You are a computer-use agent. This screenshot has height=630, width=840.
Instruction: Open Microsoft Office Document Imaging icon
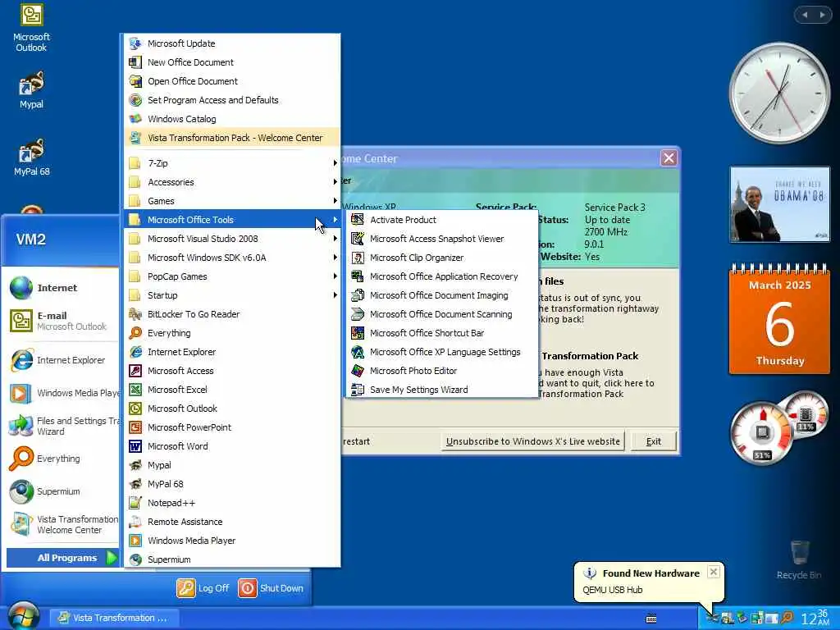pyautogui.click(x=358, y=295)
